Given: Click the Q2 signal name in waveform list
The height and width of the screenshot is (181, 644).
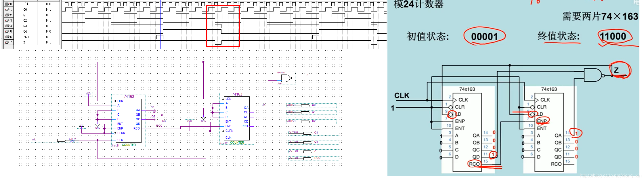Looking at the screenshot, I should pyautogui.click(x=25, y=20).
